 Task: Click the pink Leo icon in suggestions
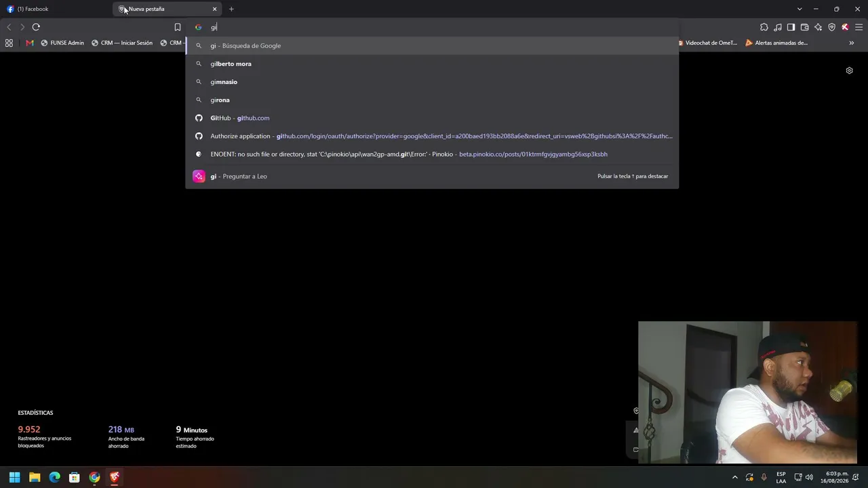[x=199, y=176]
